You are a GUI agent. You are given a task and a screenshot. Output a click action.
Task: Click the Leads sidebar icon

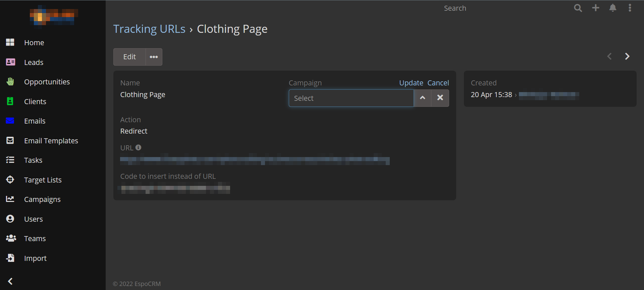click(10, 62)
